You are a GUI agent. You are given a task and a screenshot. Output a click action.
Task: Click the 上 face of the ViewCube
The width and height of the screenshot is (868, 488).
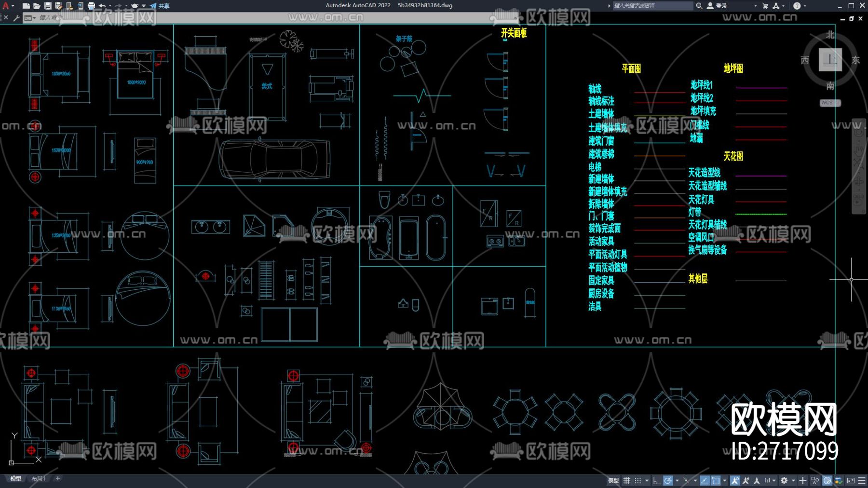pos(830,60)
